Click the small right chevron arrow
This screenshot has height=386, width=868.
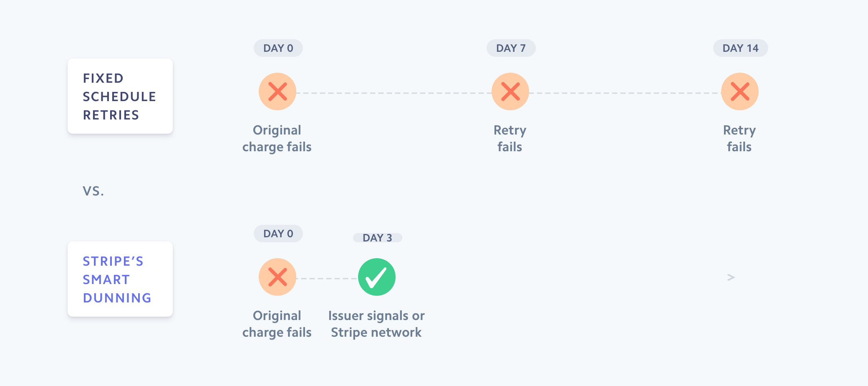point(731,277)
